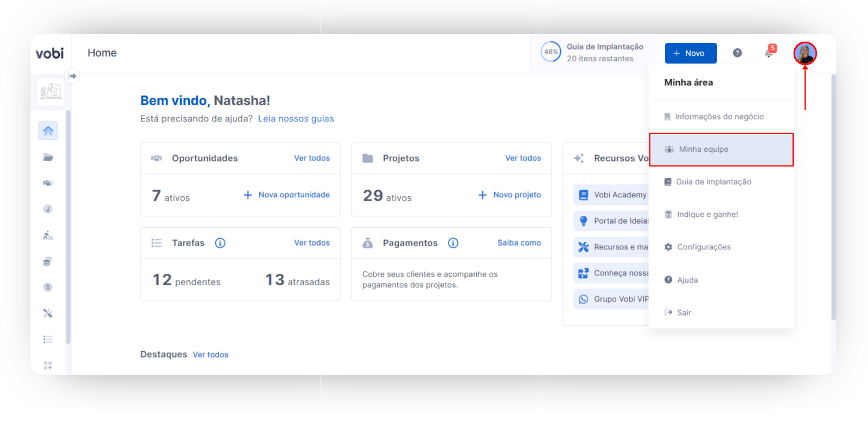Open the Home icon in the sidebar
Image resolution: width=868 pixels, height=423 pixels.
click(x=48, y=131)
